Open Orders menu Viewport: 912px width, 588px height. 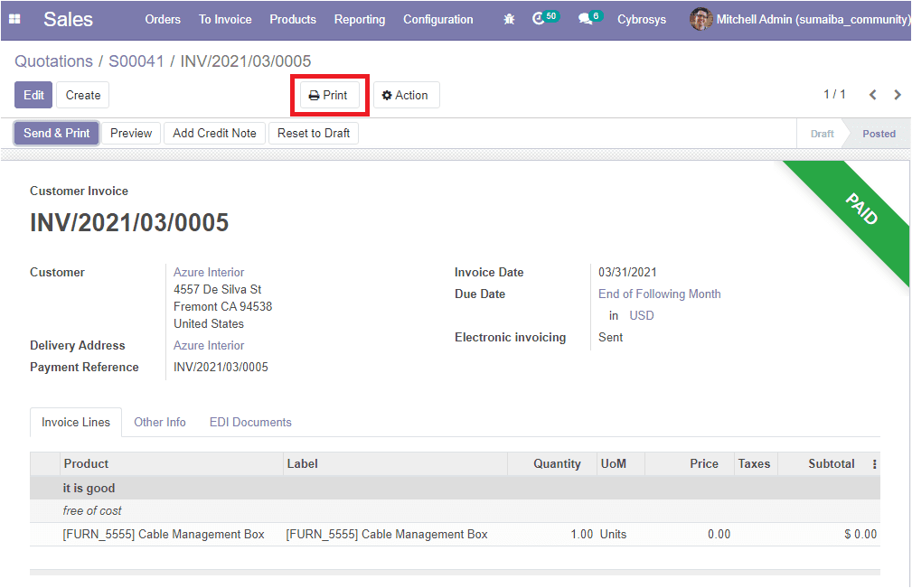pos(163,19)
